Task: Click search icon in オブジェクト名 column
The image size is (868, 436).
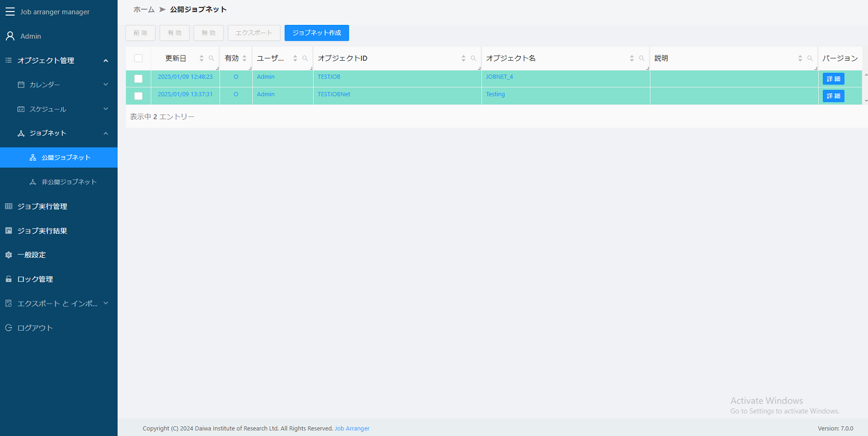Action: click(642, 58)
